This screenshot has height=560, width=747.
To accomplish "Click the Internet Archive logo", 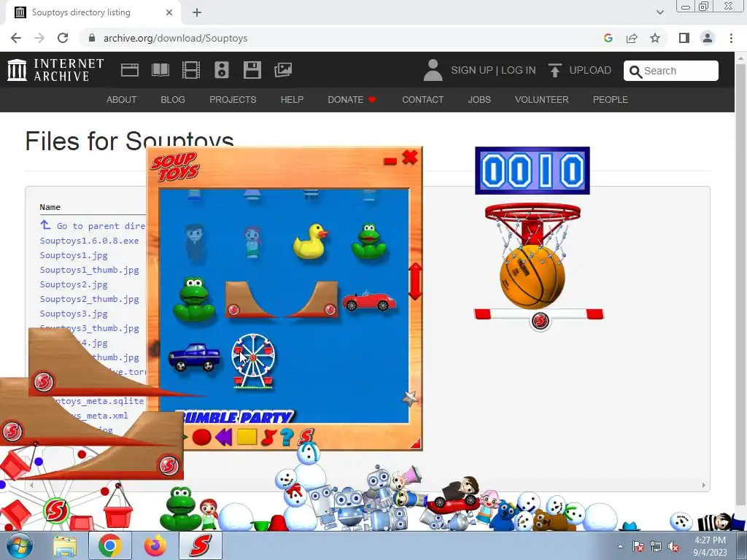I will pyautogui.click(x=55, y=69).
